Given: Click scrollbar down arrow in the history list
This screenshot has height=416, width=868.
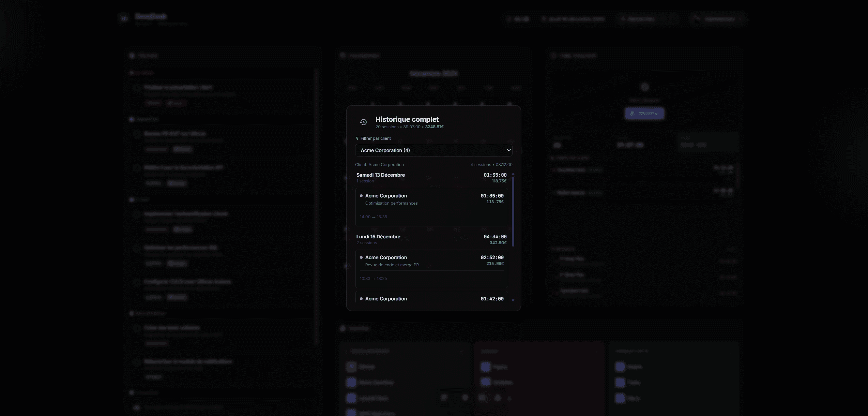Looking at the screenshot, I should pos(513,300).
